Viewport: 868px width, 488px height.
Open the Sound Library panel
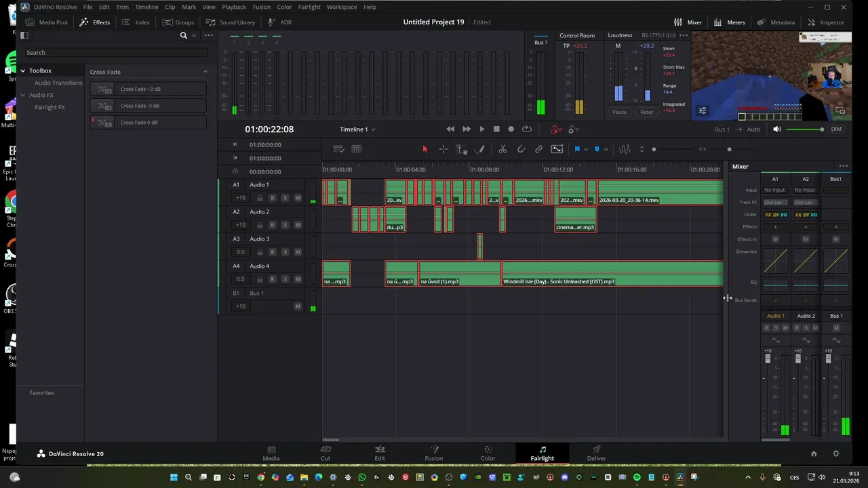point(231,22)
